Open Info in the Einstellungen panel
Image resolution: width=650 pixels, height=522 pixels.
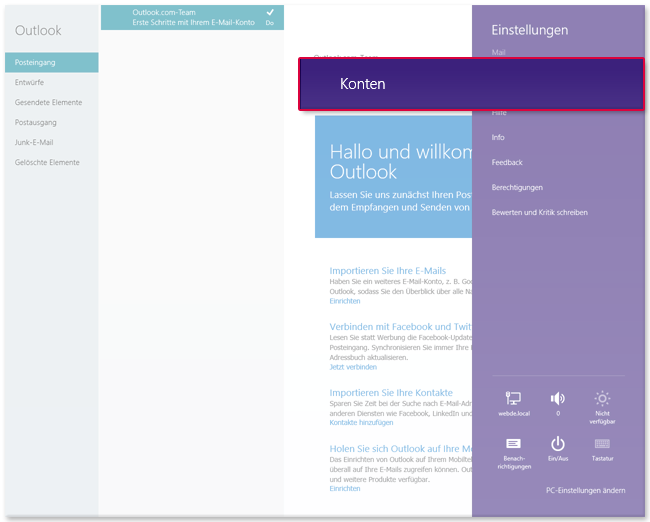(498, 137)
